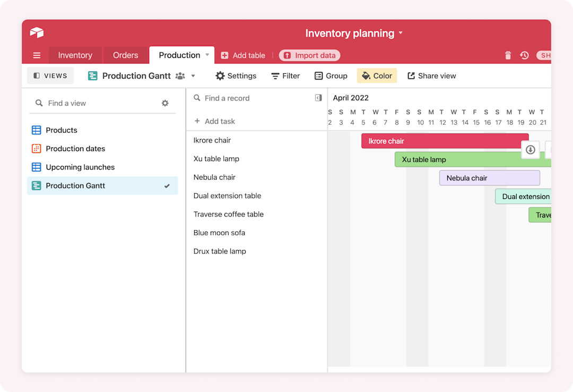The height and width of the screenshot is (392, 573).
Task: Open the Production table dropdown arrow
Action: click(207, 55)
